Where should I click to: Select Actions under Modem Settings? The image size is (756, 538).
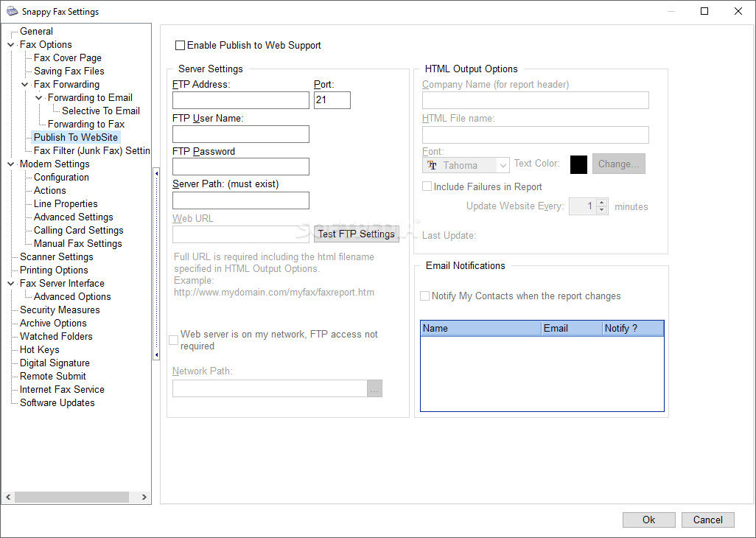(49, 190)
